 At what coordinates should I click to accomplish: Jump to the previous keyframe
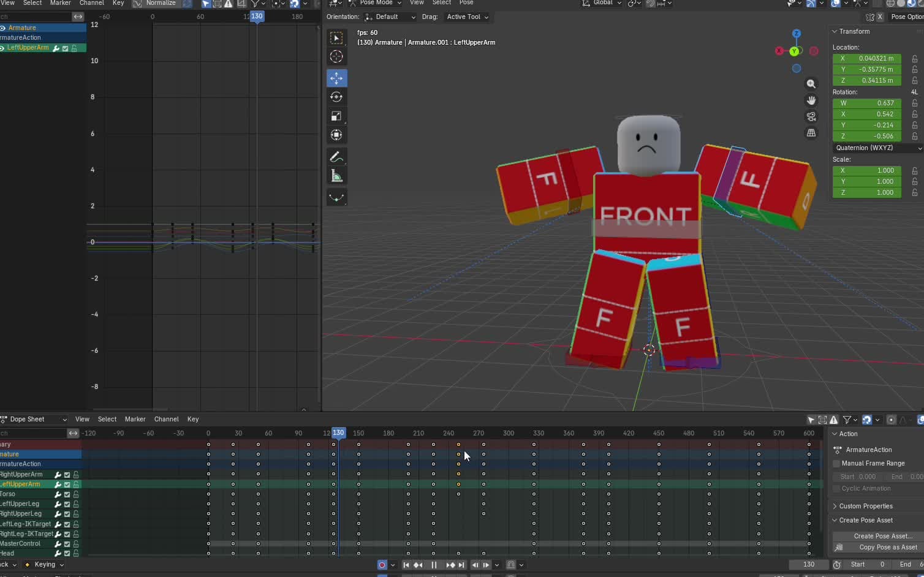pyautogui.click(x=418, y=565)
